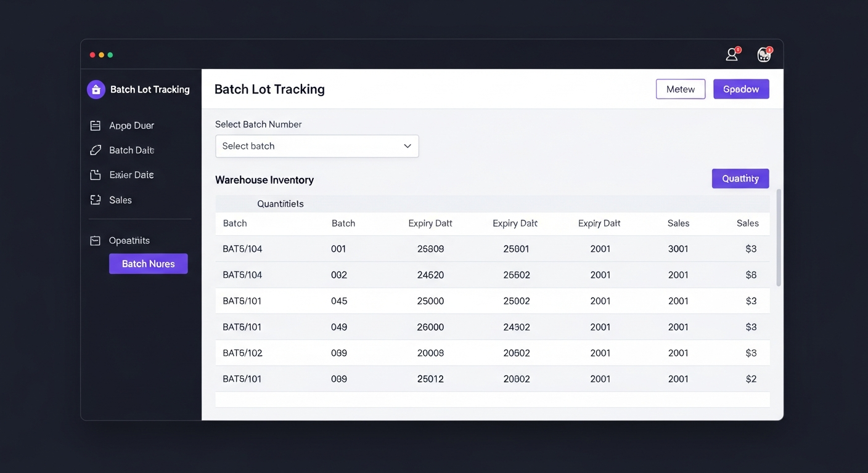The width and height of the screenshot is (868, 473).
Task: Click the pencil icon next to Batch Dait
Action: click(96, 150)
